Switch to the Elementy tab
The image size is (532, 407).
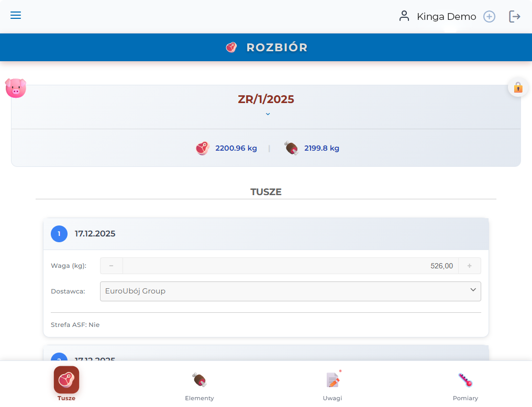tap(199, 383)
